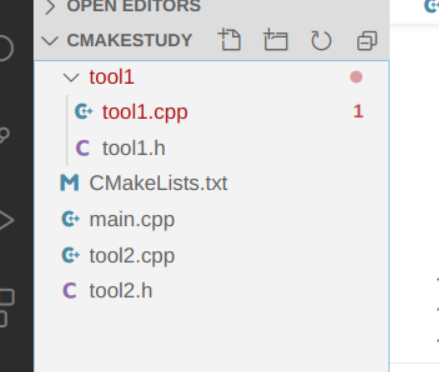Click the purple C icon beside tool1.h
The width and height of the screenshot is (439, 372).
pos(83,148)
